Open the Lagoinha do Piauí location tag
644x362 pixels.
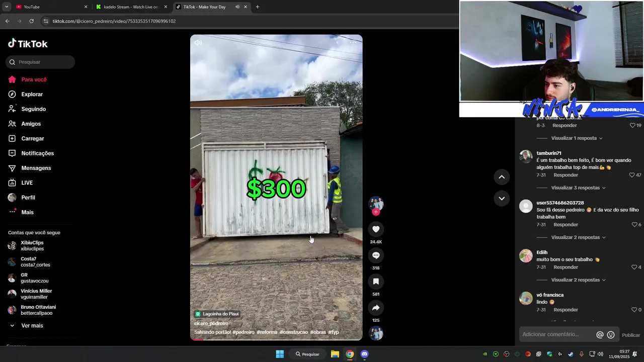click(x=217, y=314)
